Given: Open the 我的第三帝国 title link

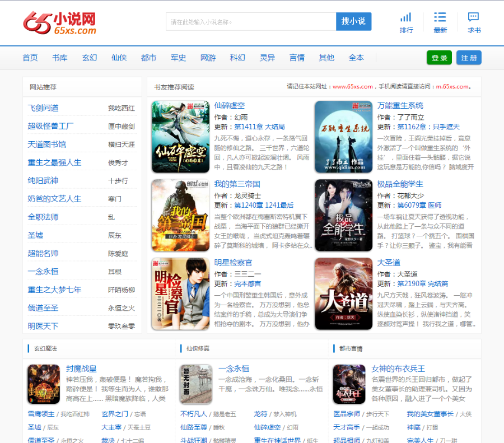Looking at the screenshot, I should point(237,184).
